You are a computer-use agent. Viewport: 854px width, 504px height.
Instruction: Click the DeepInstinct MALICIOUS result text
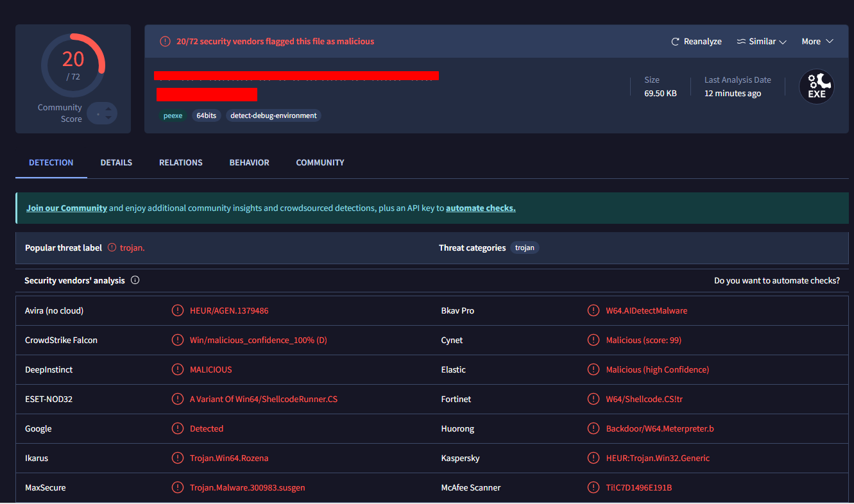[211, 369]
